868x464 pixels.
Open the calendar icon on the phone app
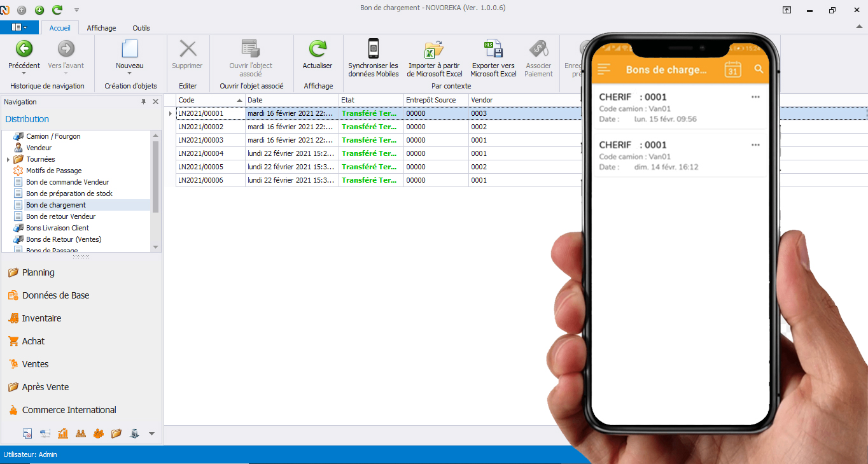tap(733, 69)
